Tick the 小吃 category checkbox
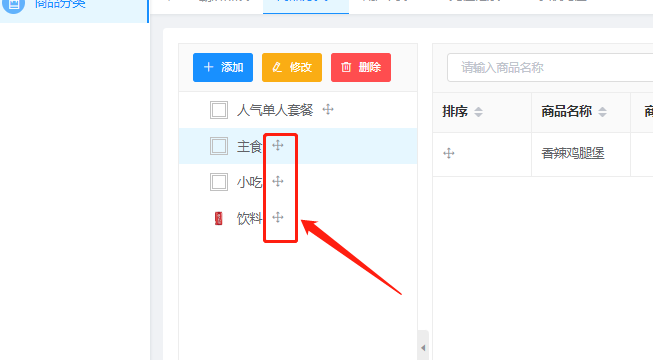 219,182
